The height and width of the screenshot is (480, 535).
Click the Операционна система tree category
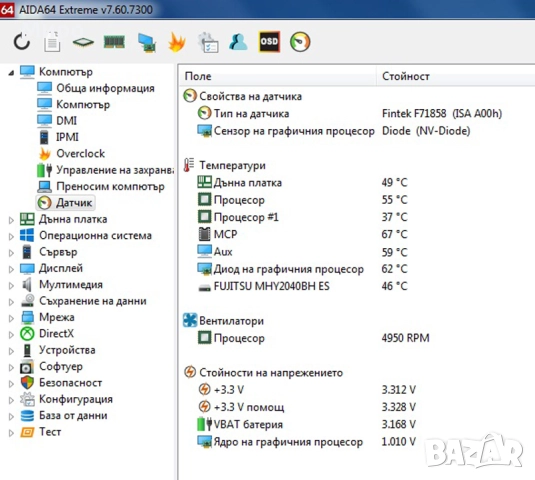click(x=86, y=235)
